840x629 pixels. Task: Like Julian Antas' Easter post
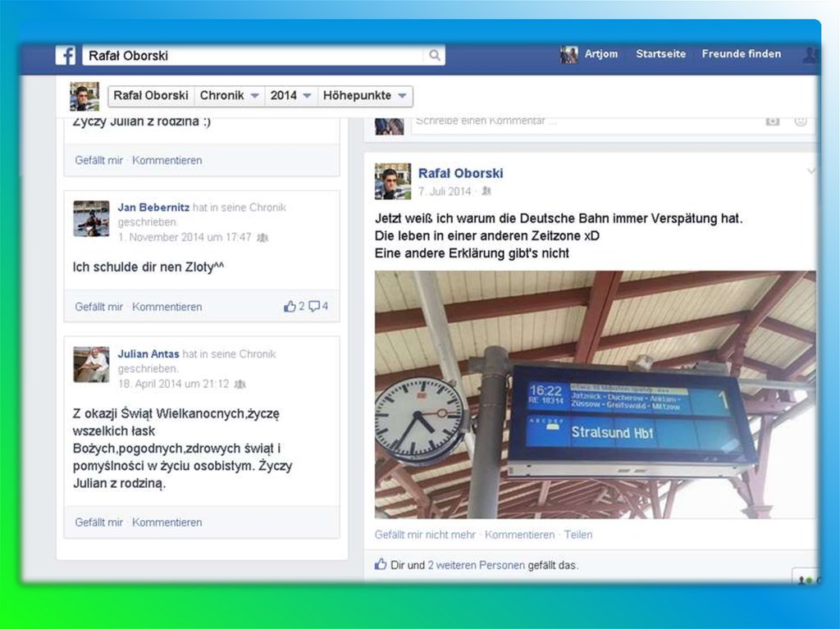(98, 522)
